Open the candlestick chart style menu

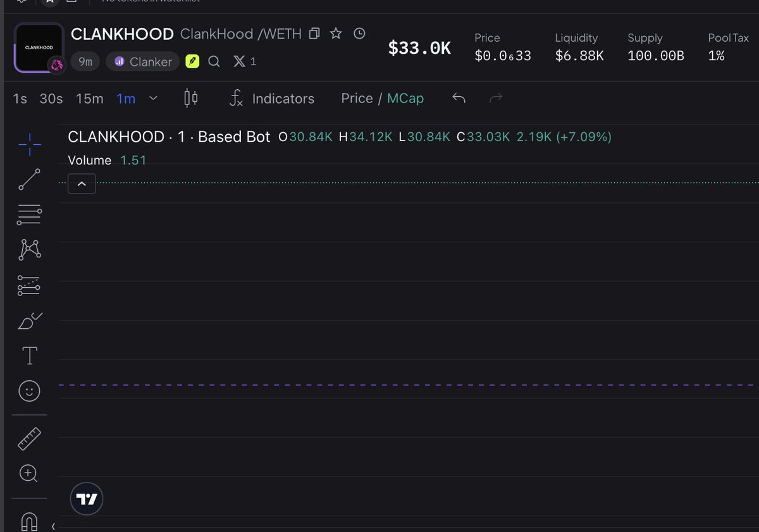pyautogui.click(x=191, y=98)
